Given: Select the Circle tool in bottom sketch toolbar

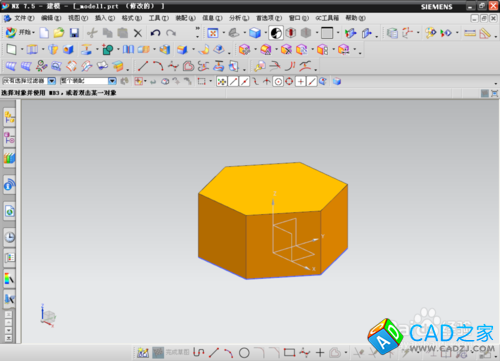Looking at the screenshot, I should 244,353.
